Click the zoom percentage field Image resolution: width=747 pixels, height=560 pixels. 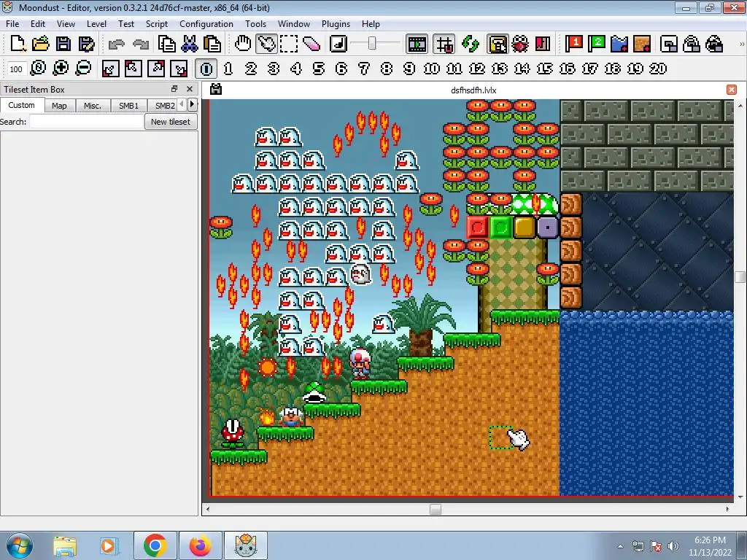pos(16,69)
